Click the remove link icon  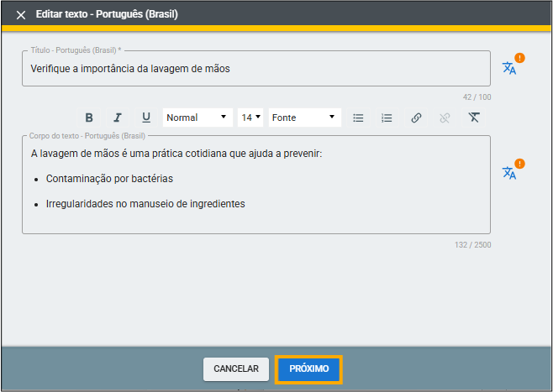[445, 118]
